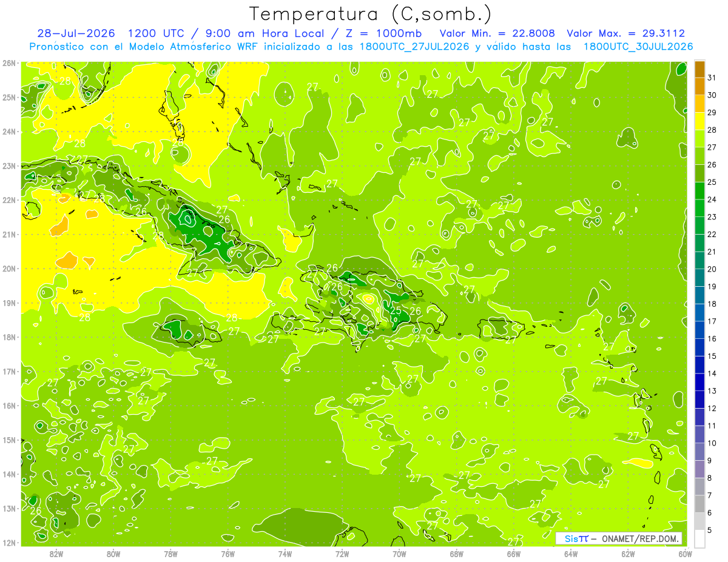Screen dimensions: 728x562
Task: Click the "72W" longitude axis label
Action: point(342,554)
